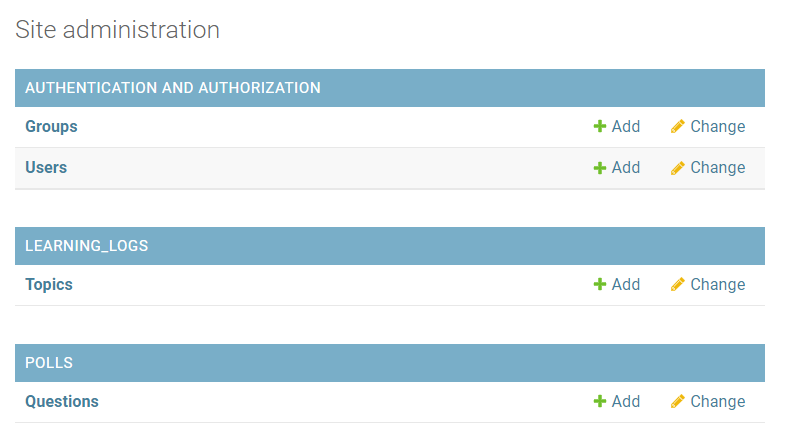Click the green plus icon for Questions
Screen dimensions: 788x440
point(600,402)
